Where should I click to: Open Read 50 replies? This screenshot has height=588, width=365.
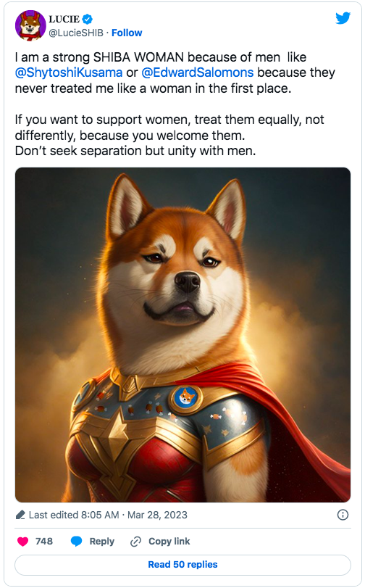coord(183,565)
